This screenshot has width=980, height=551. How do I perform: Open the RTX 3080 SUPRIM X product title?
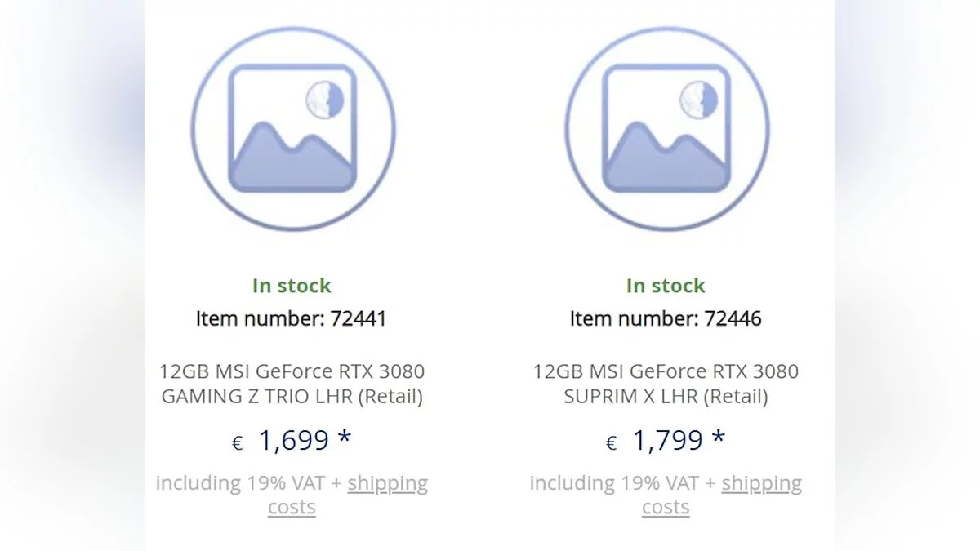tap(666, 384)
